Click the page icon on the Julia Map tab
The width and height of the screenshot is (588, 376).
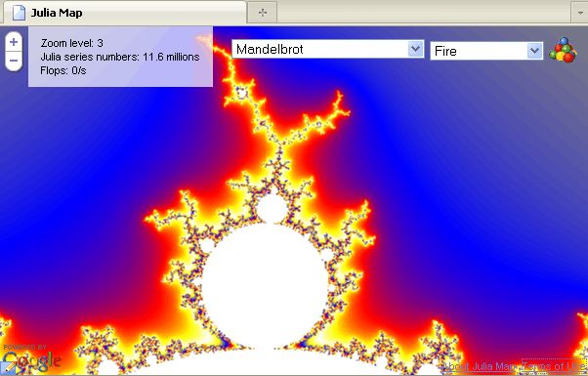(x=19, y=13)
